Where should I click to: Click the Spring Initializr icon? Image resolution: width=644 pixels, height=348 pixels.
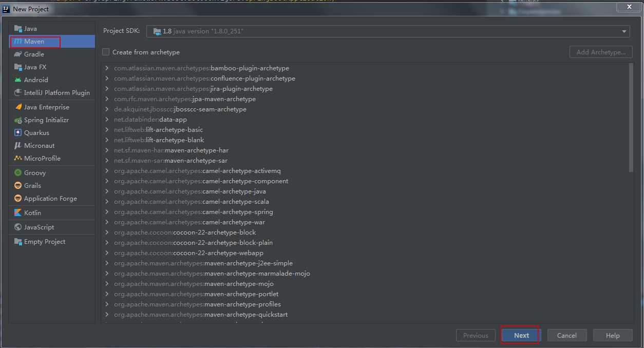[x=18, y=120]
